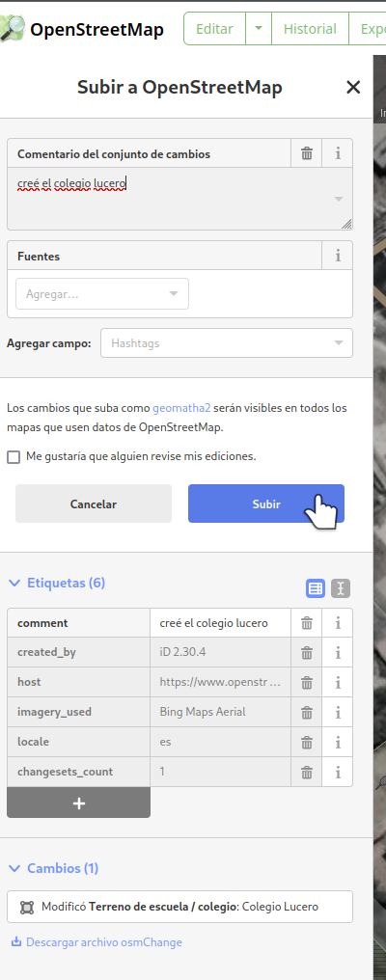Select the host key cell
Screen dimensions: 386x980
(x=79, y=683)
